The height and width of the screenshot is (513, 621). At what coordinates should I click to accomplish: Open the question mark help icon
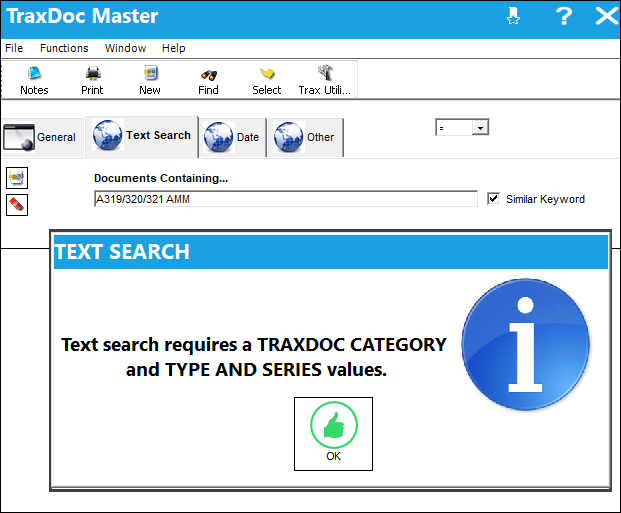[564, 16]
